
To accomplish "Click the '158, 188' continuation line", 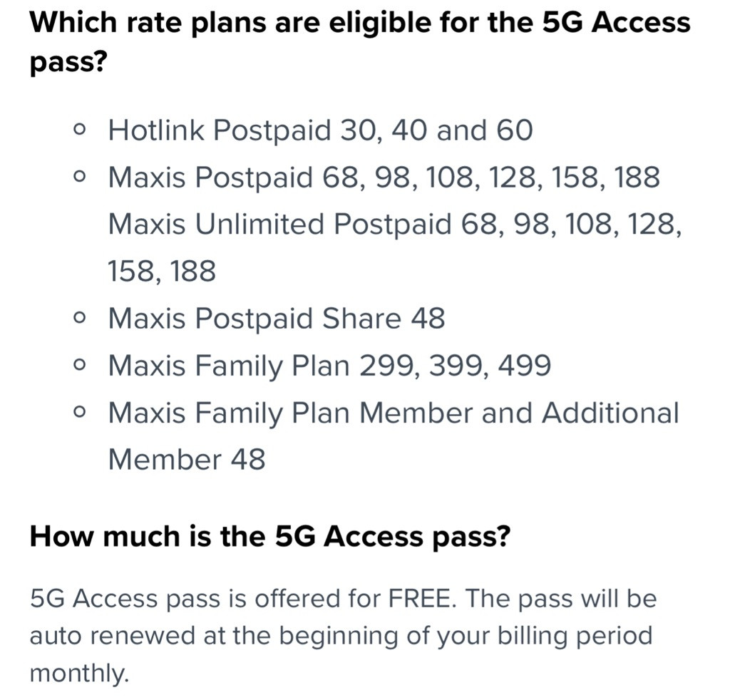I will (162, 272).
